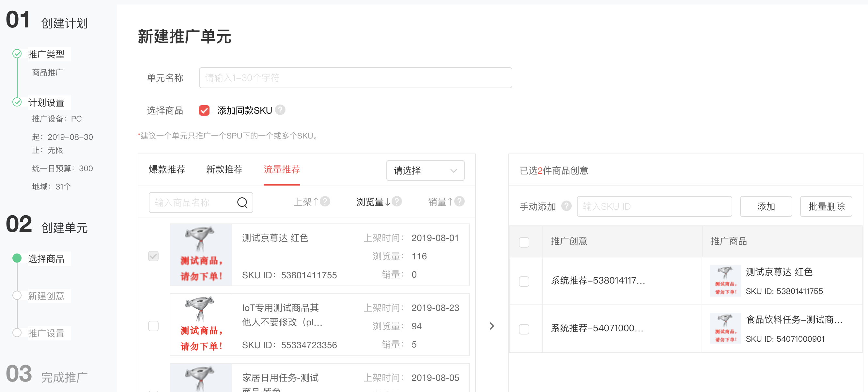Click thumbnail for SKU 54071000901 in selected table
The image size is (868, 392).
click(725, 329)
